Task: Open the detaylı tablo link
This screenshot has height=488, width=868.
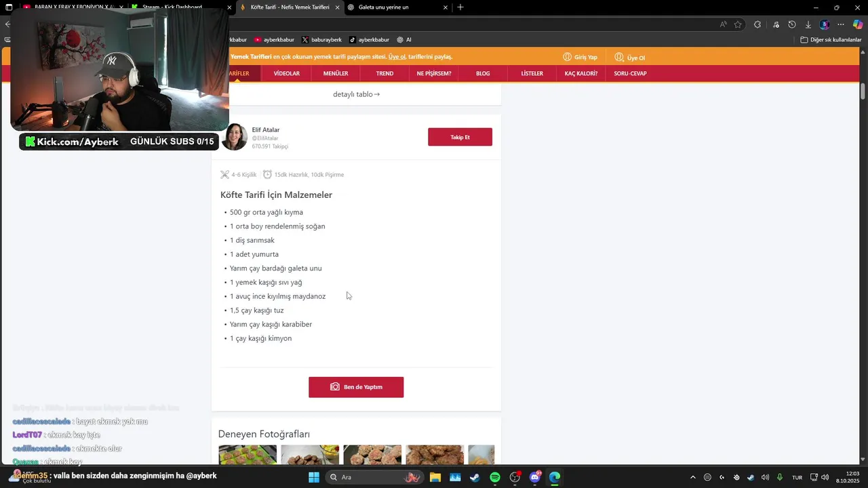Action: (x=356, y=94)
